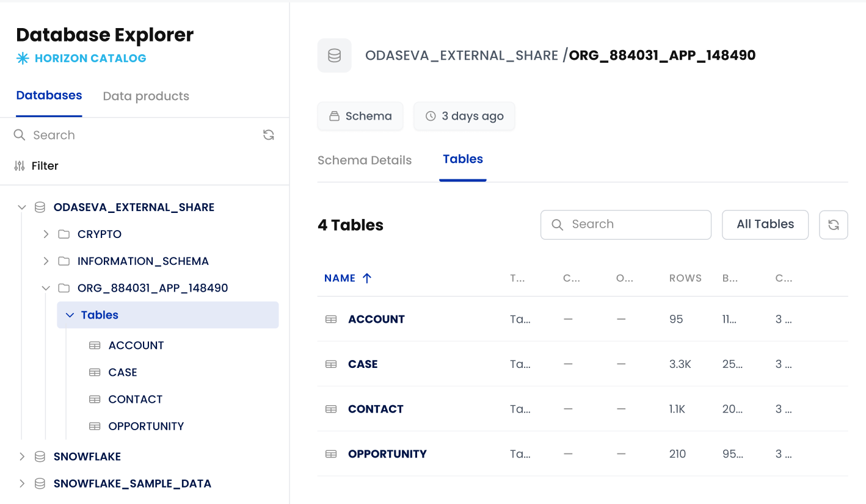Click the tables search magnifier icon
Image resolution: width=866 pixels, height=504 pixels.
coord(557,225)
